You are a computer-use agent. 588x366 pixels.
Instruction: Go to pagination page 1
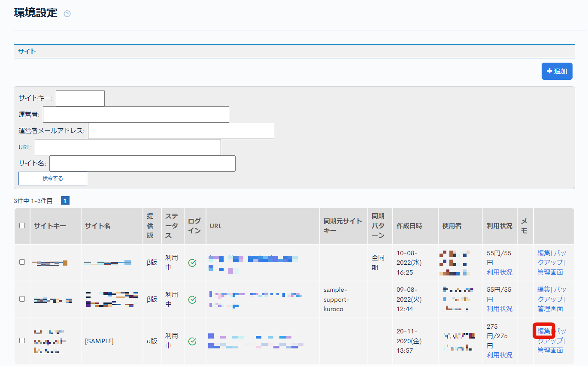coord(65,200)
